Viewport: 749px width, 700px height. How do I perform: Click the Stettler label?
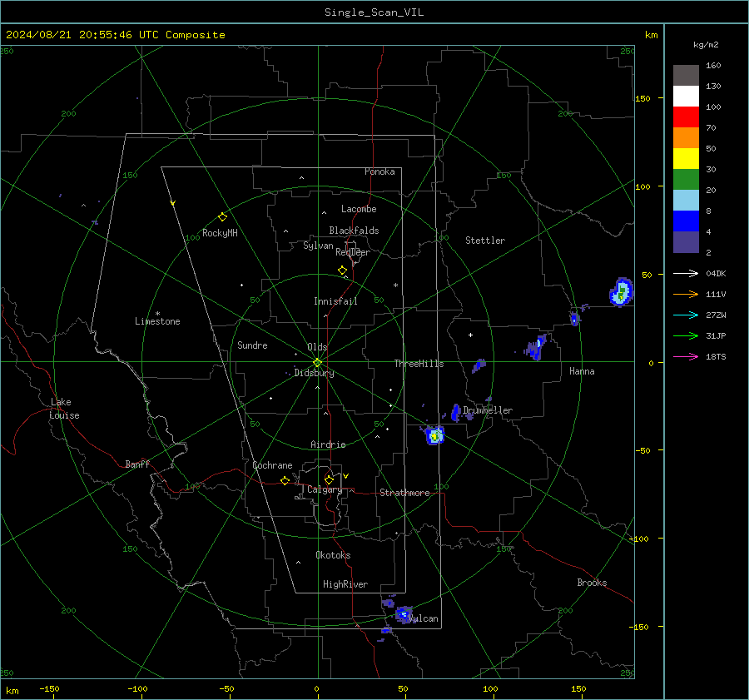click(x=485, y=241)
